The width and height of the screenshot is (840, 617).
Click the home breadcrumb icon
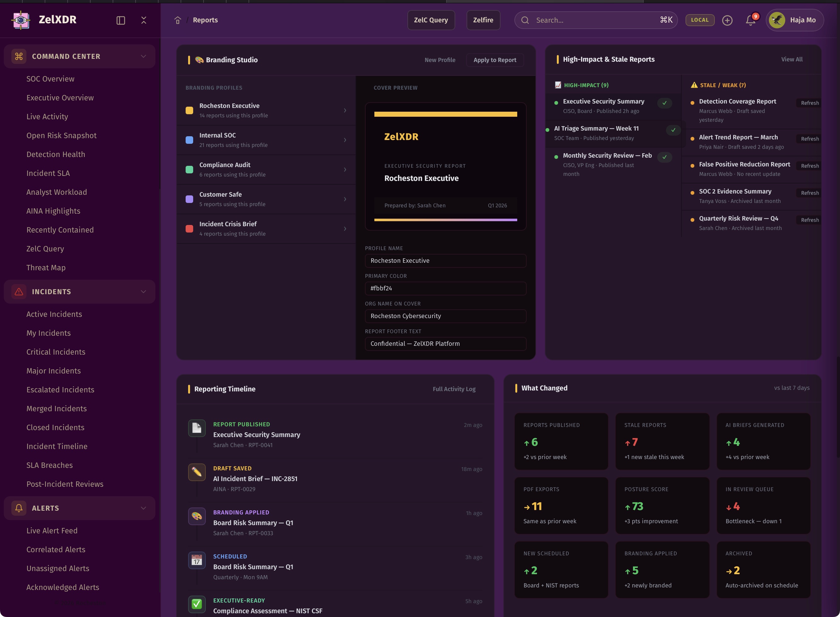pyautogui.click(x=178, y=20)
